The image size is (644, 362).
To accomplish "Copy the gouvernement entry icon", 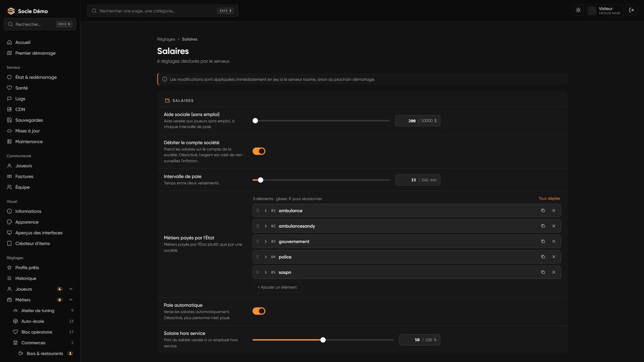I will pos(543,242).
